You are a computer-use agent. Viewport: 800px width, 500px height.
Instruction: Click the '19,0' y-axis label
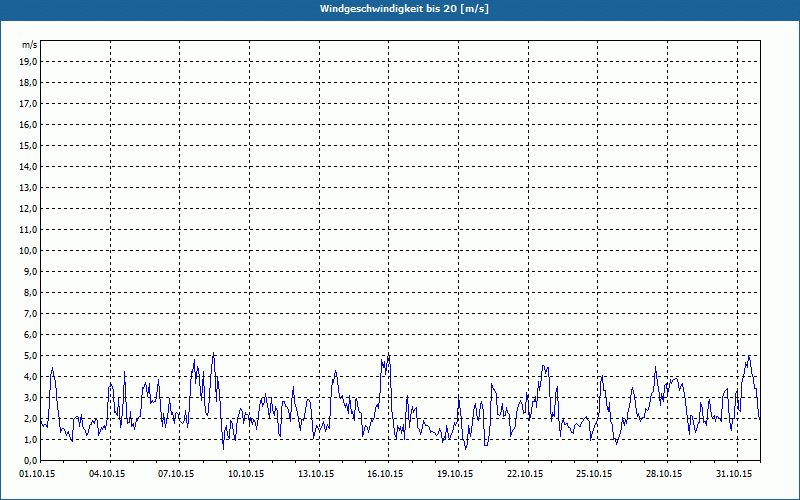tap(28, 62)
